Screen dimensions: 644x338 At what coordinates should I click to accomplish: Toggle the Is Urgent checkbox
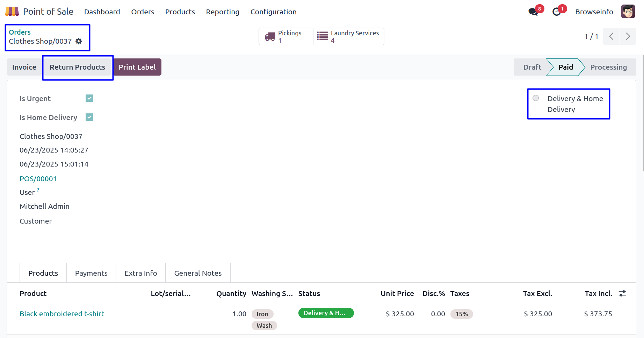pyautogui.click(x=89, y=98)
